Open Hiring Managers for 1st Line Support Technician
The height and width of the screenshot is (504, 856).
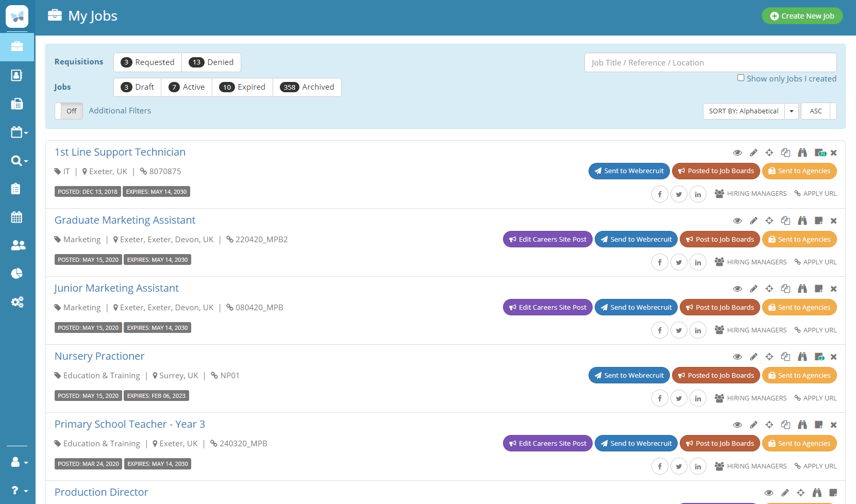tap(751, 194)
